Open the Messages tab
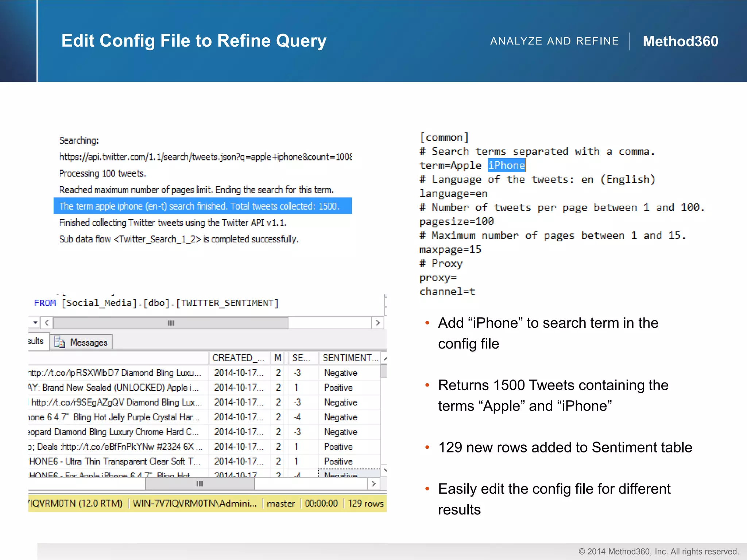The height and width of the screenshot is (560, 747). click(x=81, y=342)
